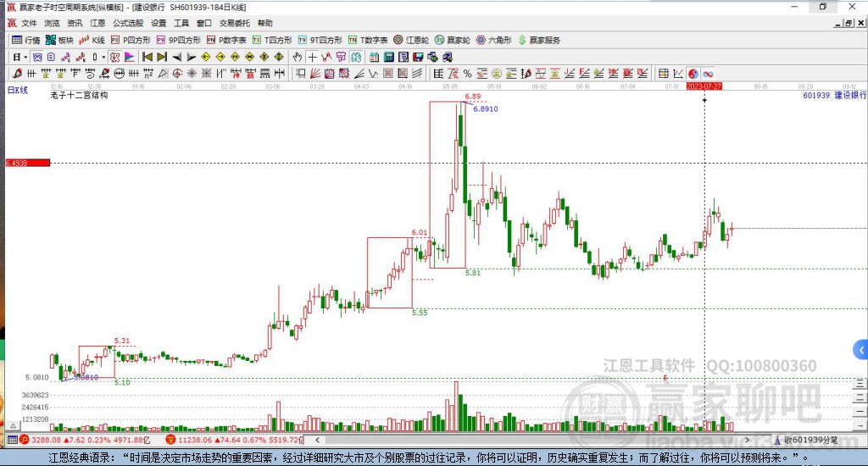Viewport: 868px width, 466px height.
Task: Expand the candlestick style dropdown arrow
Action: (103, 57)
